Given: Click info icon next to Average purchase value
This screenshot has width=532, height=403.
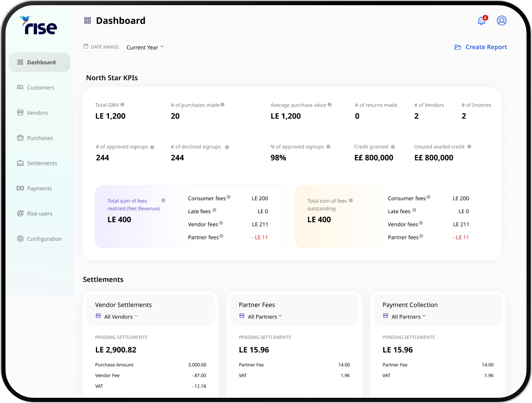Looking at the screenshot, I should click(x=329, y=105).
